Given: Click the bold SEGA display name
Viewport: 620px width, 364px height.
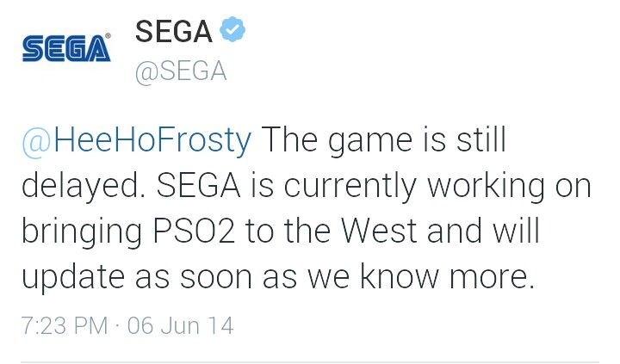Looking at the screenshot, I should tap(174, 32).
